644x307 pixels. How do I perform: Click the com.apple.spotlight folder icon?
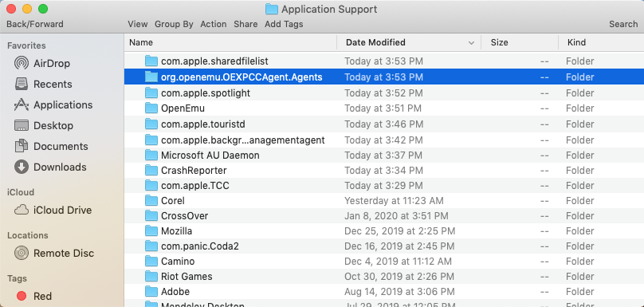pyautogui.click(x=151, y=92)
